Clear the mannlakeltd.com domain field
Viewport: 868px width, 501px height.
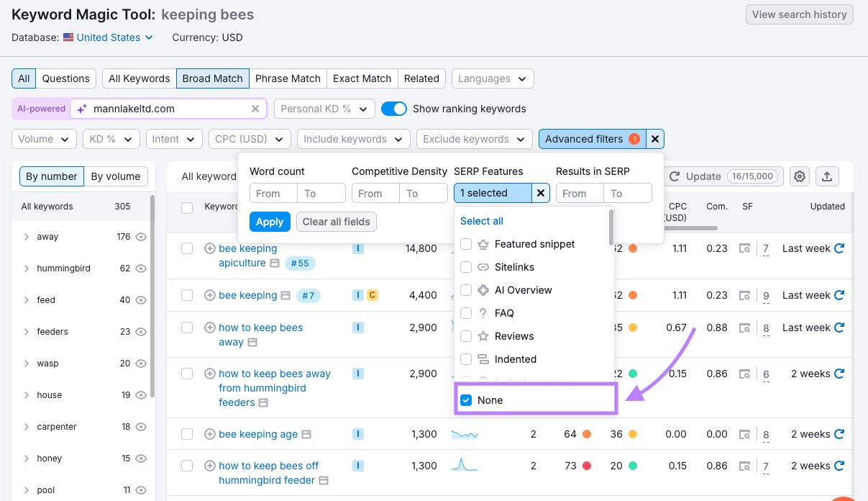[255, 109]
